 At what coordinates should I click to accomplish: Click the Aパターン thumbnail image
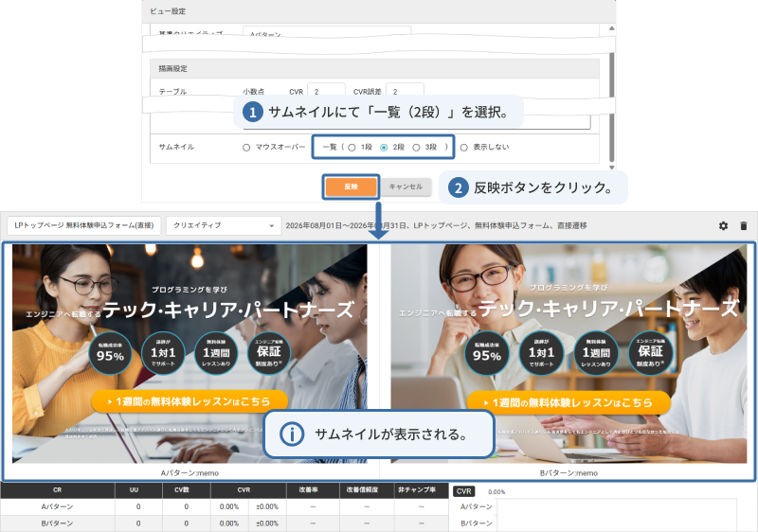click(189, 353)
